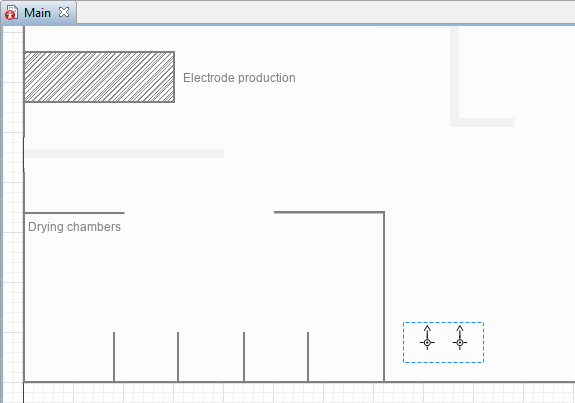
Task: Select the hatched rectangle near Electrode production
Action: point(99,77)
